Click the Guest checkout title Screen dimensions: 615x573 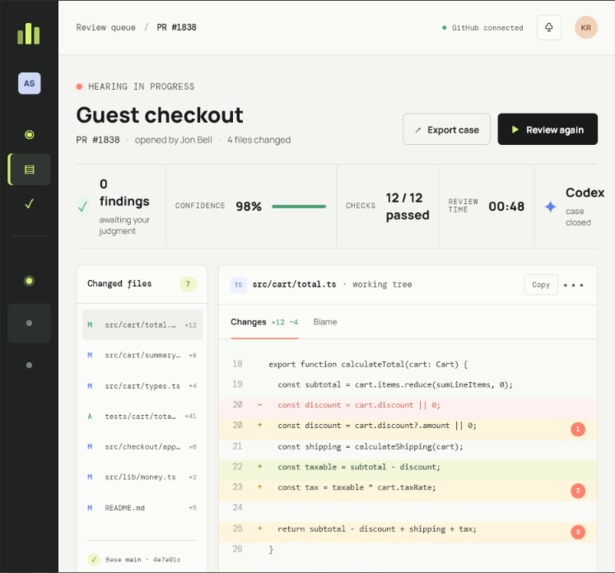coord(160,115)
